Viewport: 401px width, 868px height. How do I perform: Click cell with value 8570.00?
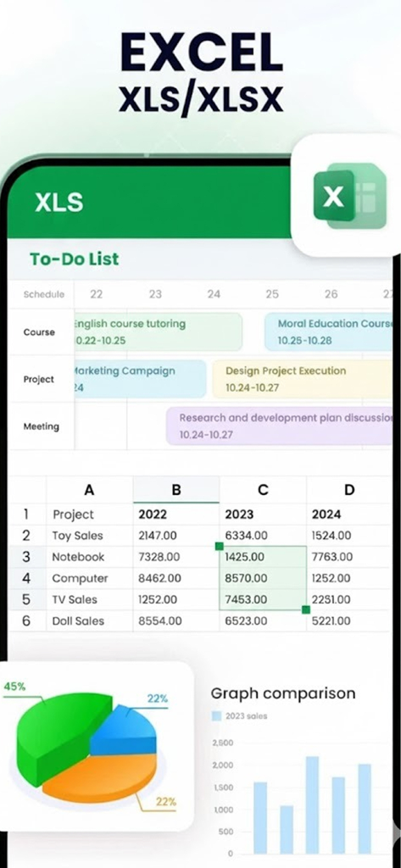pos(263,578)
